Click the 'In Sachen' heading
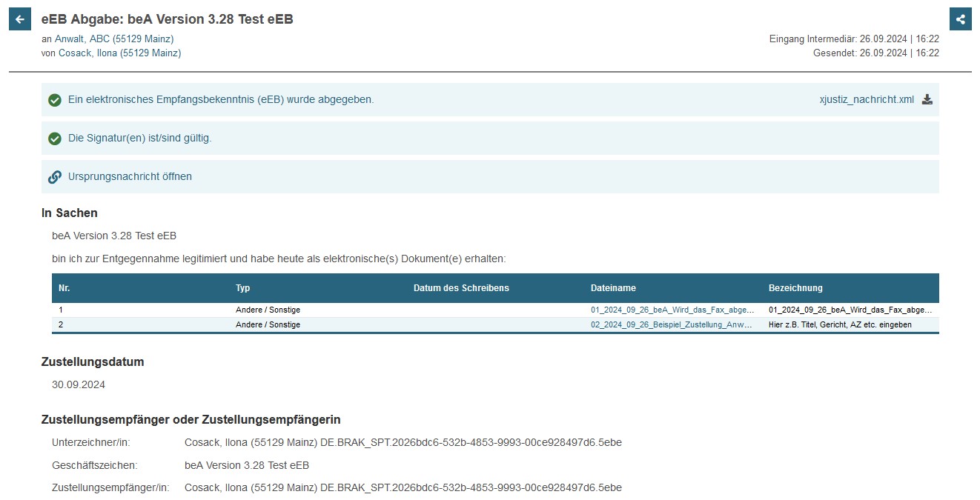980x500 pixels. point(70,213)
